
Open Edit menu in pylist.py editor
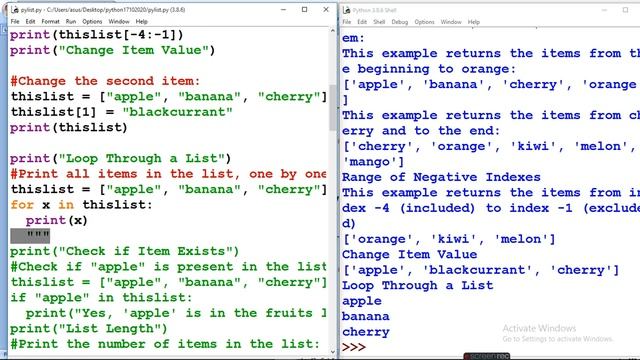tap(30, 22)
